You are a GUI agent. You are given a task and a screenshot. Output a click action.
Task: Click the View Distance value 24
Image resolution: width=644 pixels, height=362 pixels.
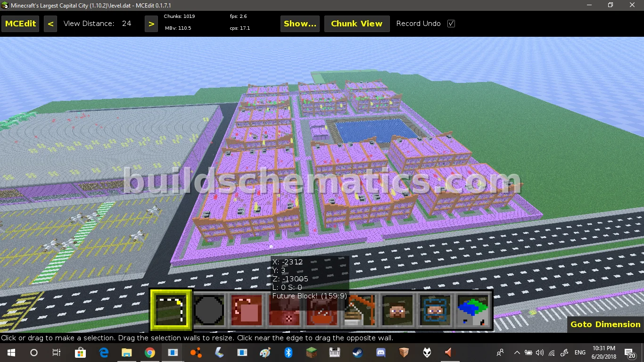pyautogui.click(x=126, y=24)
